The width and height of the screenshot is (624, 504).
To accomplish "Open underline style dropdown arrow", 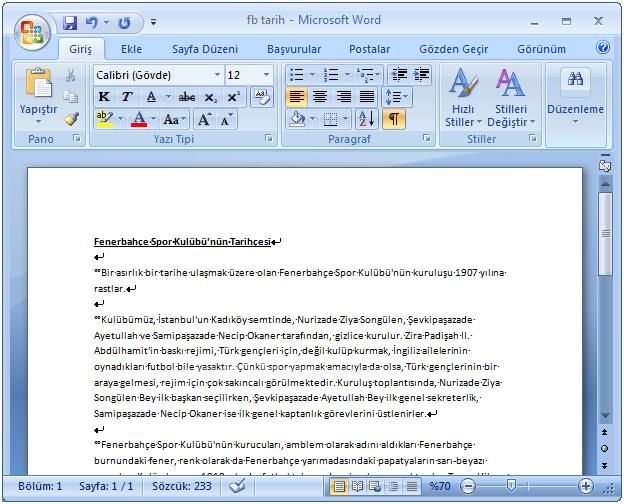I will click(168, 97).
